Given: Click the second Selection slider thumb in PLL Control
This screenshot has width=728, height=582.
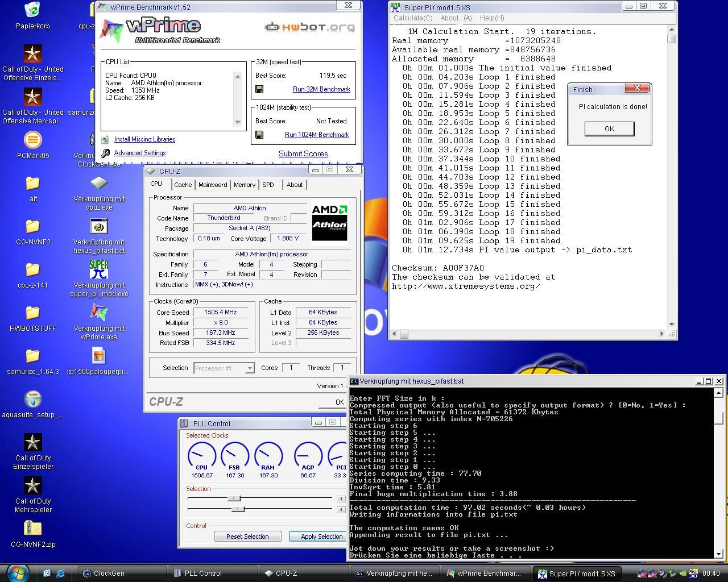Looking at the screenshot, I should [238, 509].
